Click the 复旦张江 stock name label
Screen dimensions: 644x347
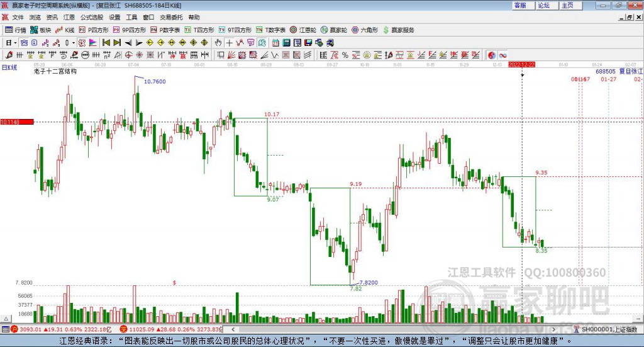click(x=631, y=71)
